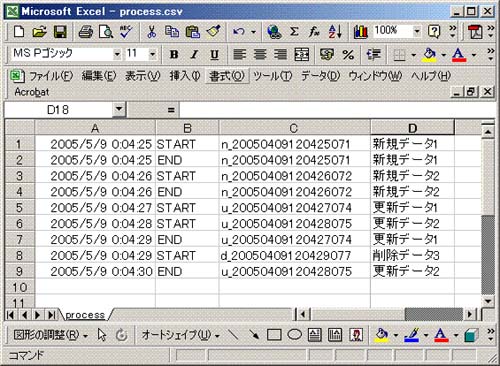
Task: Activate the Format Painter brush
Action: click(213, 32)
